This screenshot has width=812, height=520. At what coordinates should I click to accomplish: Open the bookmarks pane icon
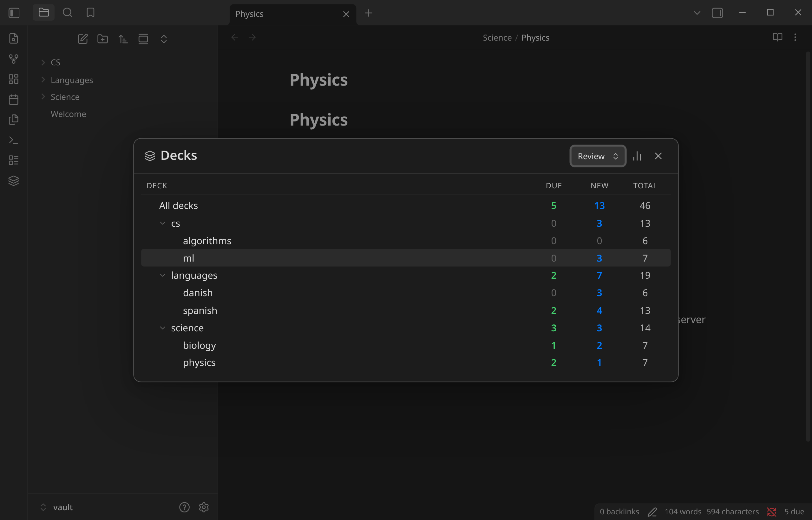click(90, 13)
